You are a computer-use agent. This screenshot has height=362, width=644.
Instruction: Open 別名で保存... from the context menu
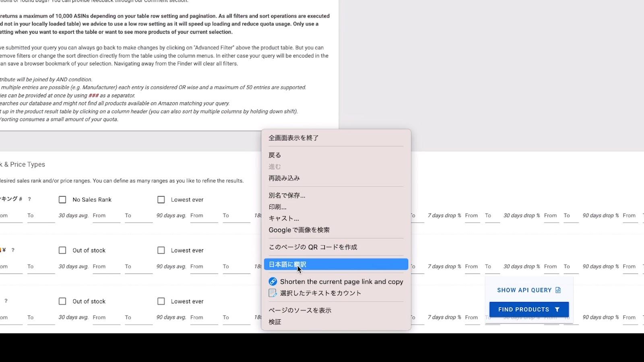coord(287,195)
